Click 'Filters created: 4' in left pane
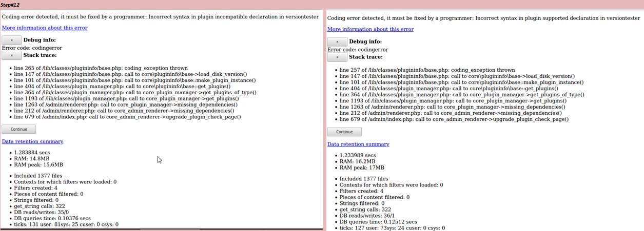This screenshot has width=644, height=231. (x=35, y=188)
